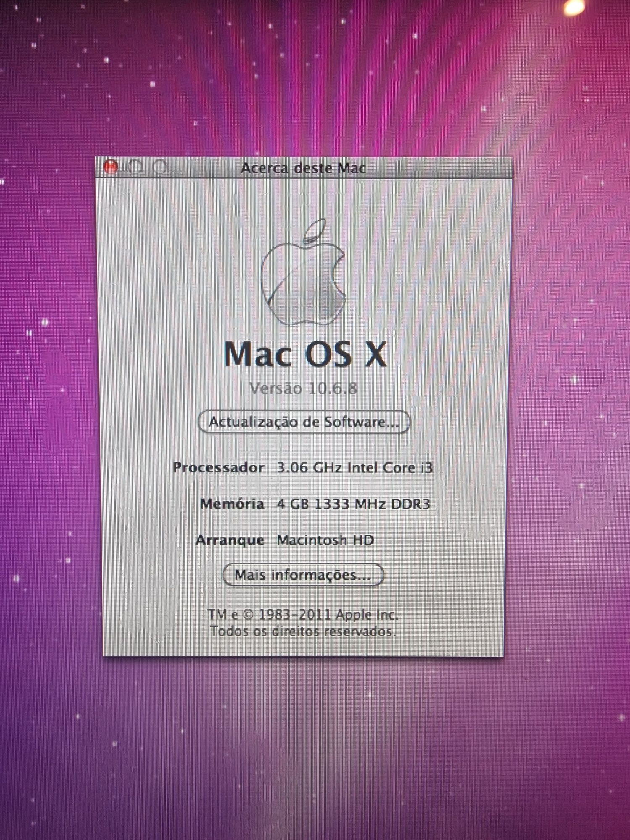Click the Memória label

[232, 504]
